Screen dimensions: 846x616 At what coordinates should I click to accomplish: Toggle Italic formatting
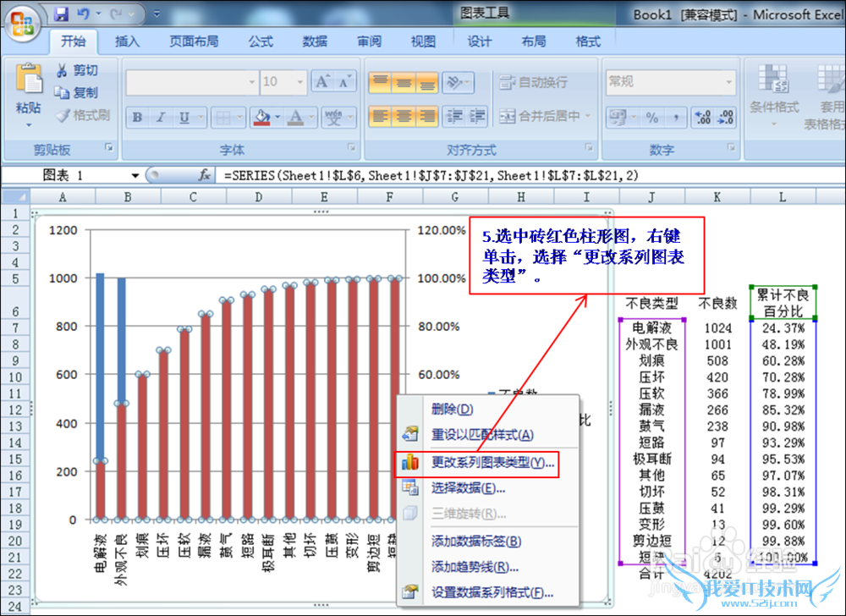tap(159, 118)
